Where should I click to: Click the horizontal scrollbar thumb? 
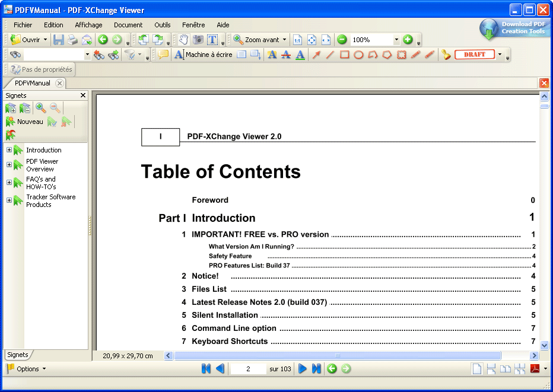tap(337, 356)
